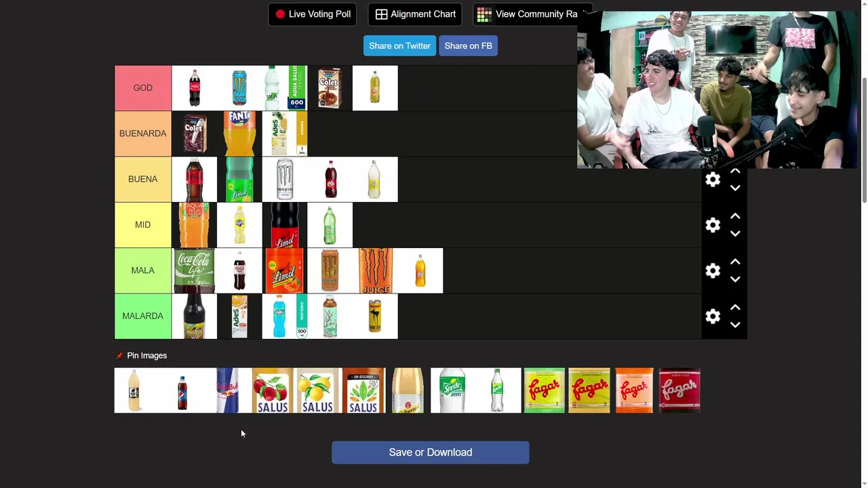Open settings gear for the MID tier
This screenshot has width=868, height=488.
pyautogui.click(x=713, y=225)
